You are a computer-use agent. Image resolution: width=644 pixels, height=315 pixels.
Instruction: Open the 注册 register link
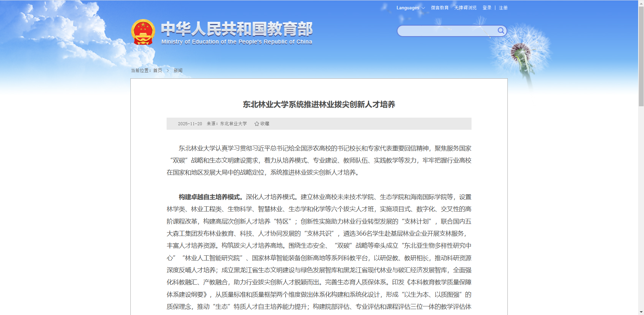coord(503,8)
